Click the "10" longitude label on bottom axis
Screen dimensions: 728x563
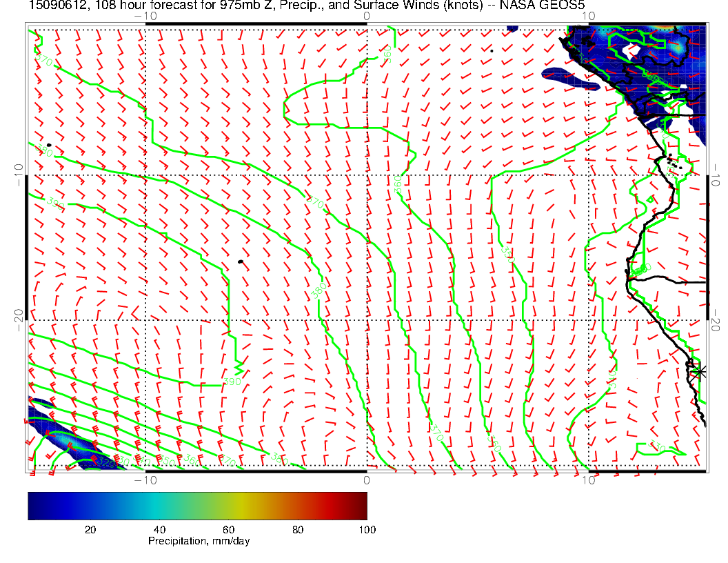(588, 480)
